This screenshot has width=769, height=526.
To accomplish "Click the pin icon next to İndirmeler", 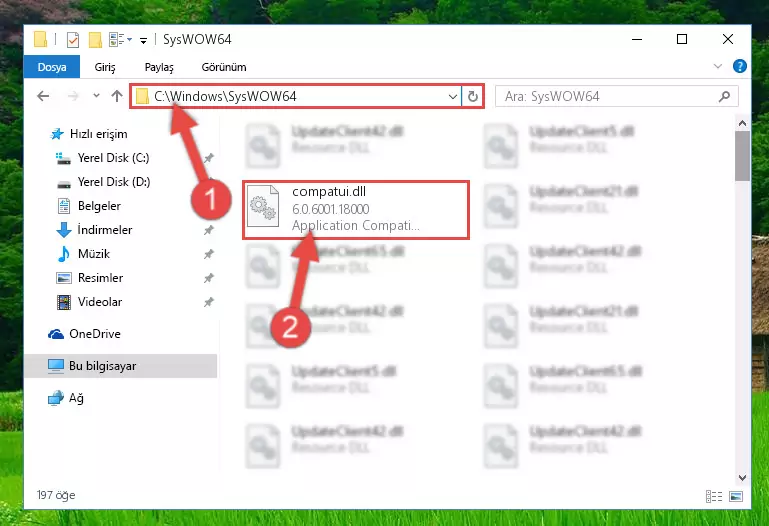I will click(x=208, y=230).
